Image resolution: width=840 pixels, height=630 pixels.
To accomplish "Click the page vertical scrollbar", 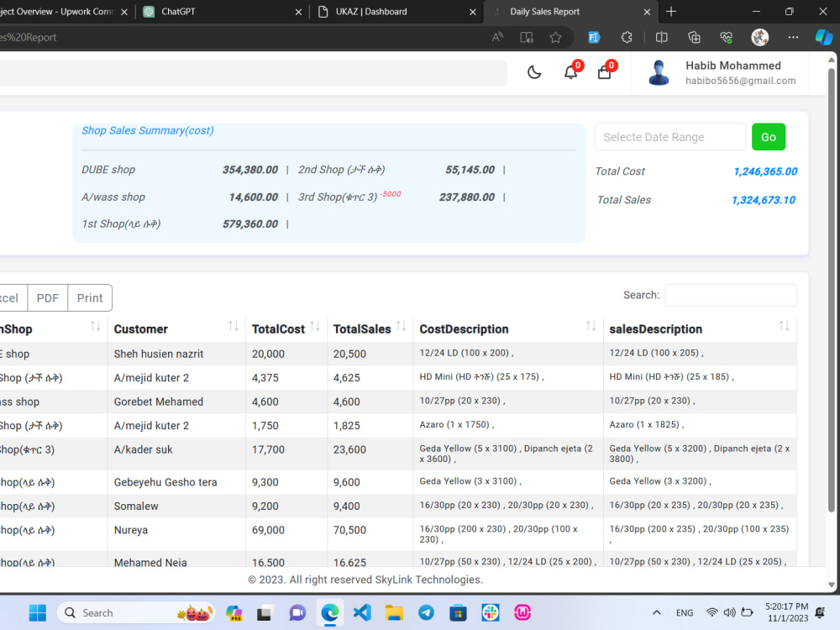I will 831,289.
